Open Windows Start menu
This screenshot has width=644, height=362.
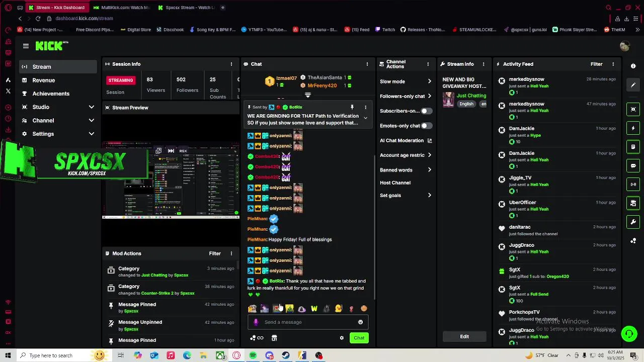tap(8, 355)
